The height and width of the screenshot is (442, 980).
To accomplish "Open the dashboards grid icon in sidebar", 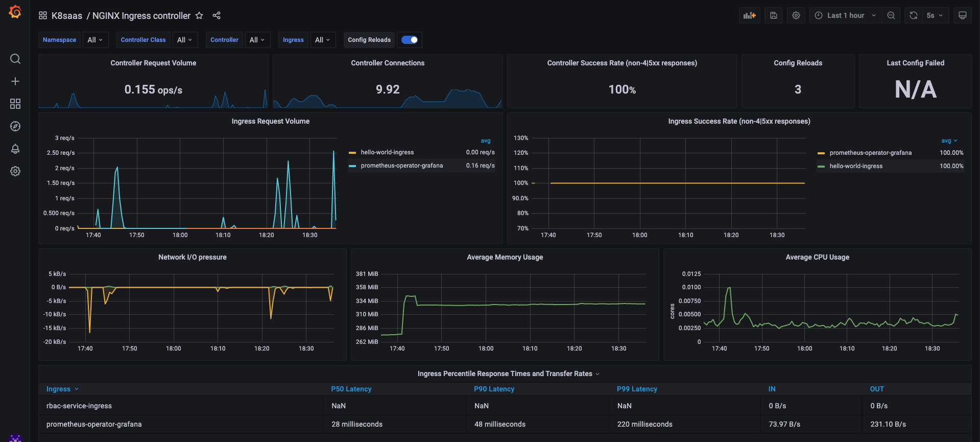I will pyautogui.click(x=15, y=104).
